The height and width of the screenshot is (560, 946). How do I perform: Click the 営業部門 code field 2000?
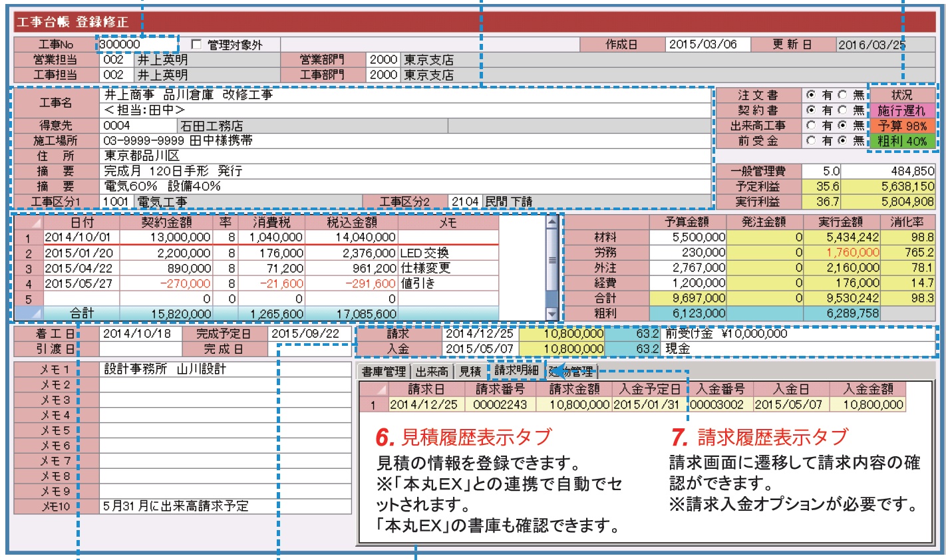(384, 60)
